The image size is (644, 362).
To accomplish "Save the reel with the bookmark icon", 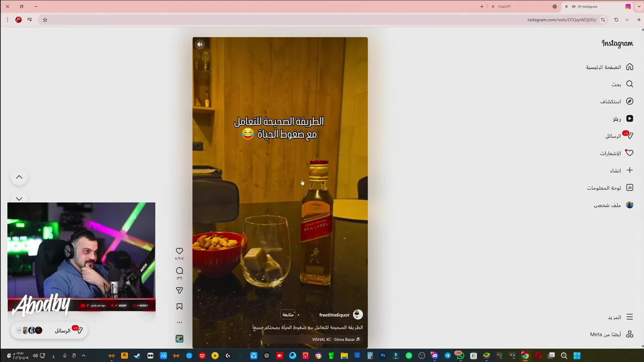I will point(180,307).
